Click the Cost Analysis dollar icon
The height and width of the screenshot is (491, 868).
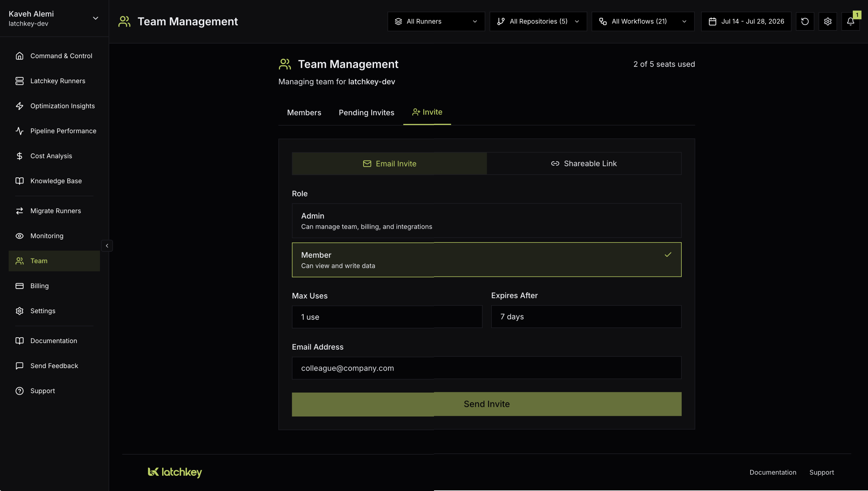20,156
